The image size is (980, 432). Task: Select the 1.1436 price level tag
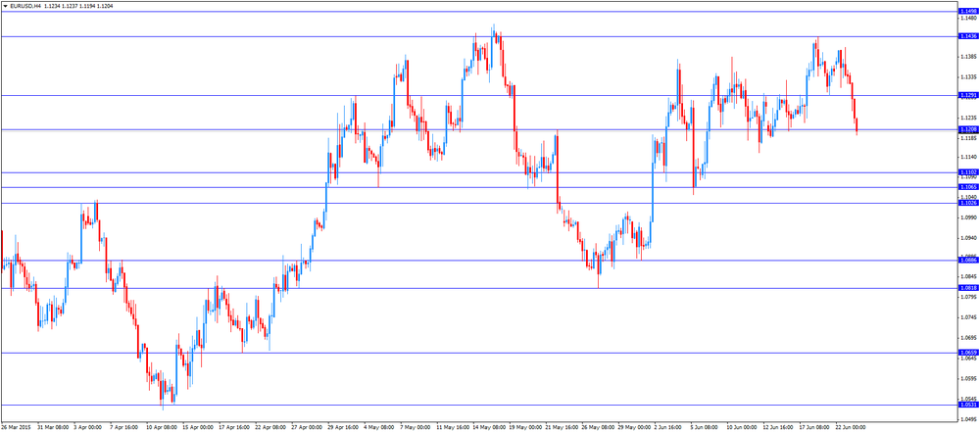tap(967, 37)
